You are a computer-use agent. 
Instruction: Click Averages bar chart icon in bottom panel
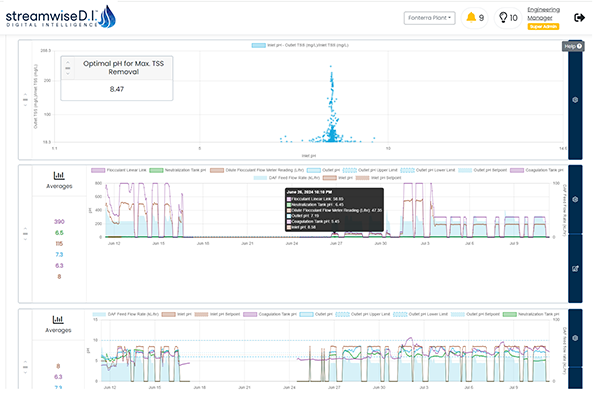coord(59,318)
